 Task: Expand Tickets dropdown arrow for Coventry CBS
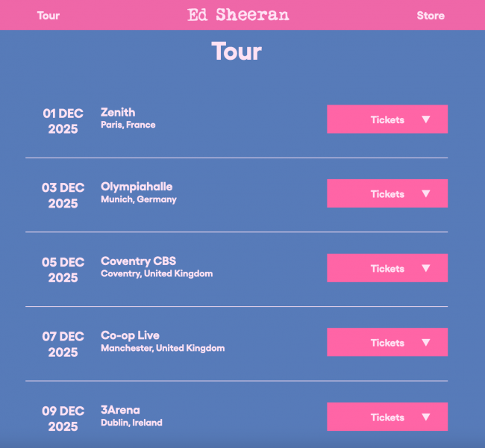426,269
